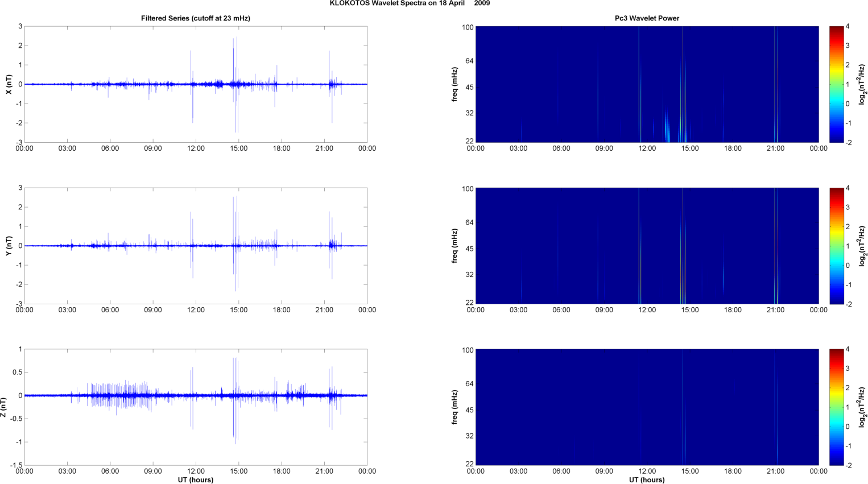Viewport: 868px width, 484px height.
Task: Click inside the middle Pc3 wavelet spectrogram
Action: (x=647, y=246)
